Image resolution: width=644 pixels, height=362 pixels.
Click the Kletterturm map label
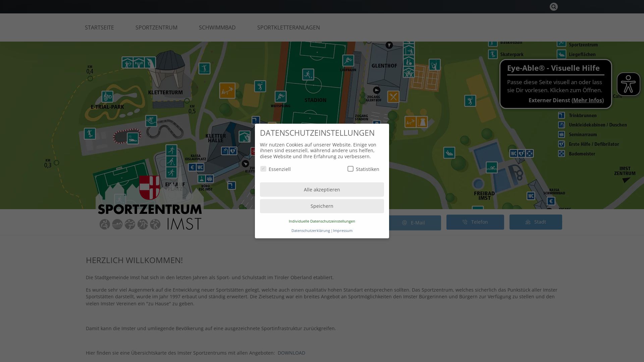click(x=165, y=93)
